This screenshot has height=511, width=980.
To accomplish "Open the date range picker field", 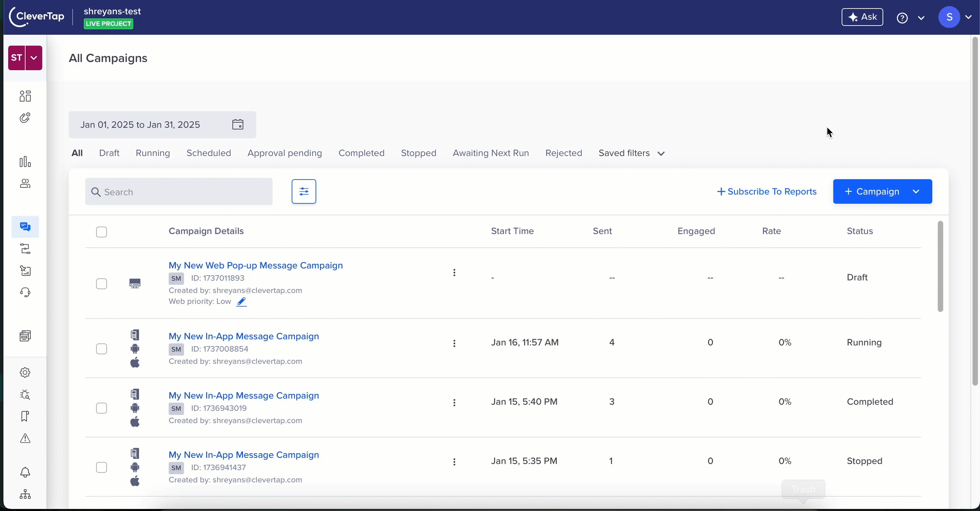I will (163, 125).
